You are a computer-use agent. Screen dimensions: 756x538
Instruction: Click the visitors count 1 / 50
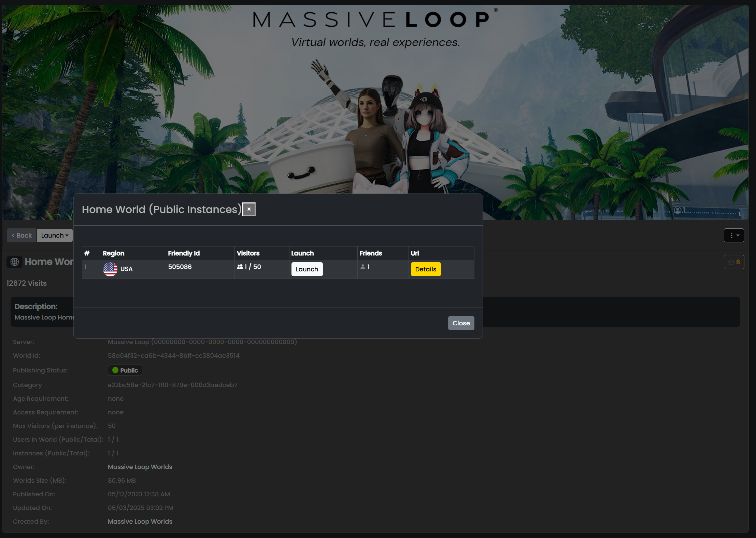[253, 267]
